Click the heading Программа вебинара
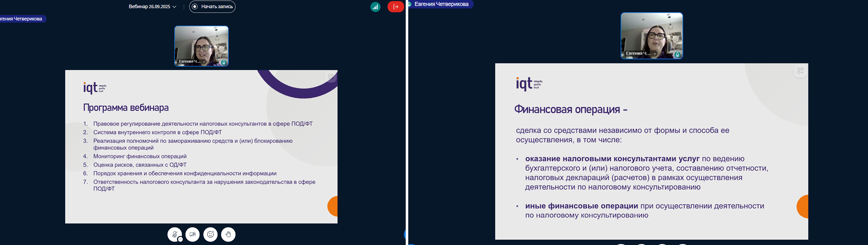 tap(126, 108)
